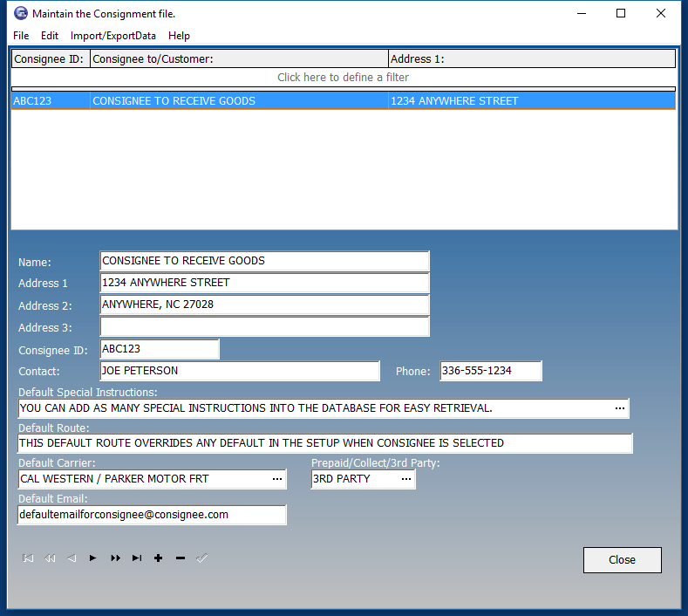688x616 pixels.
Task: Minimize the Consignment file window
Action: click(582, 14)
